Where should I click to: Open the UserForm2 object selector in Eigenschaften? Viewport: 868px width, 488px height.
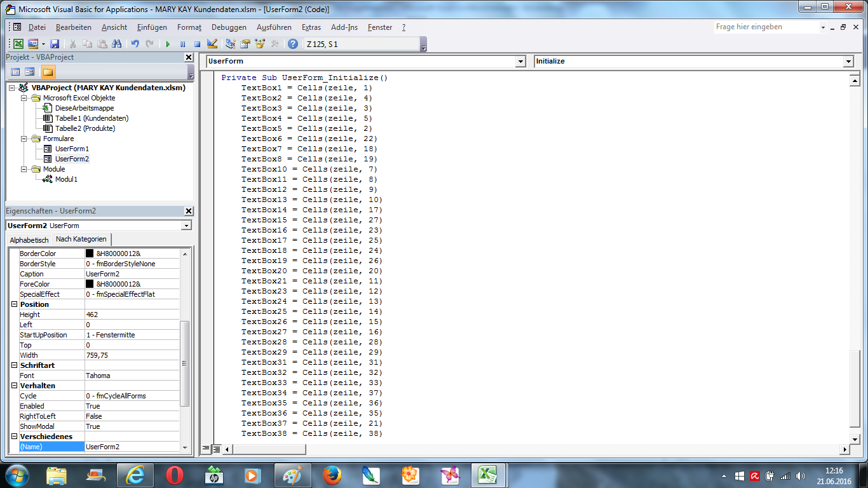point(186,226)
